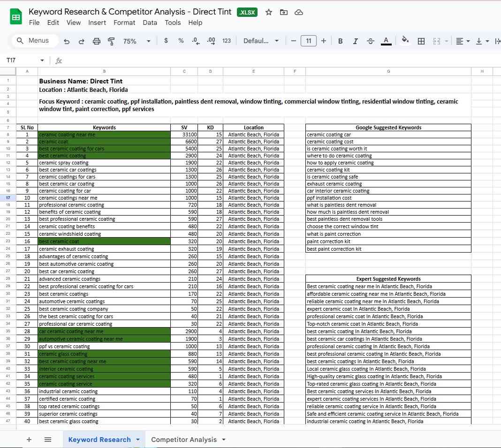This screenshot has height=448, width=501.
Task: Toggle strikethrough formatting
Action: click(x=370, y=41)
